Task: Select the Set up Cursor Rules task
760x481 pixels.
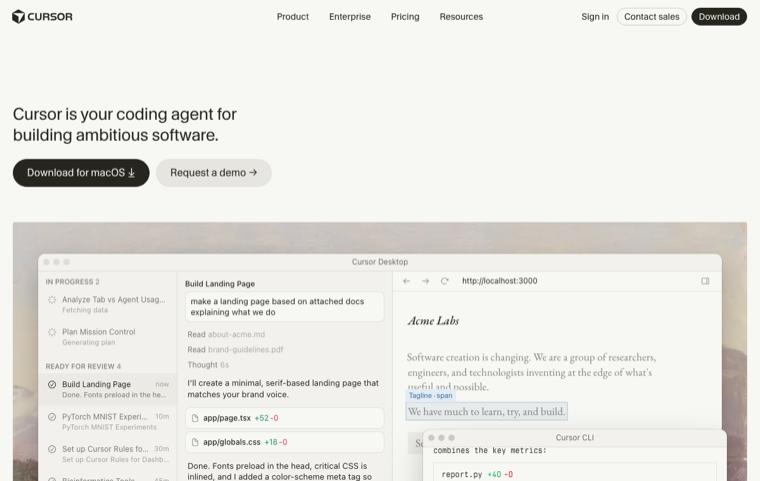Action: (108, 454)
